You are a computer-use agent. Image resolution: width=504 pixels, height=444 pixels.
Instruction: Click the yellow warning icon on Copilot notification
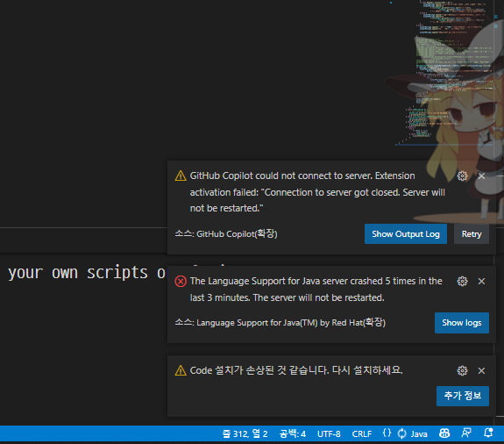click(x=181, y=176)
